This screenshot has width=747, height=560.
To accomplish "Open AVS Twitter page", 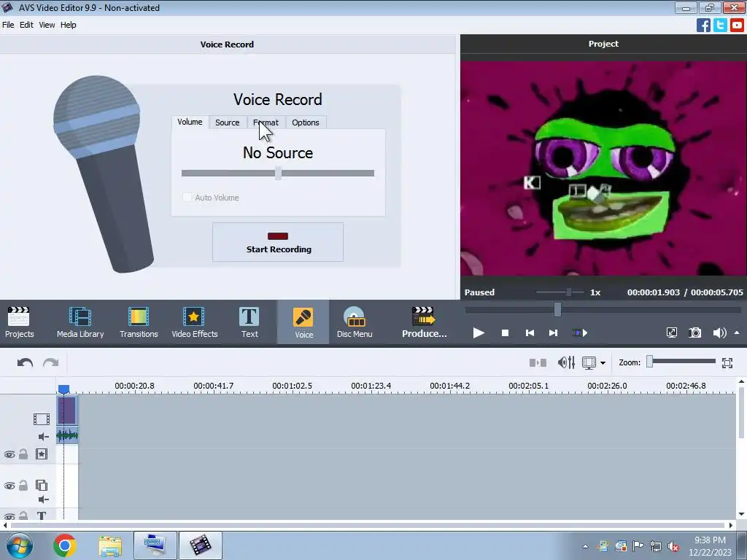I will (720, 25).
